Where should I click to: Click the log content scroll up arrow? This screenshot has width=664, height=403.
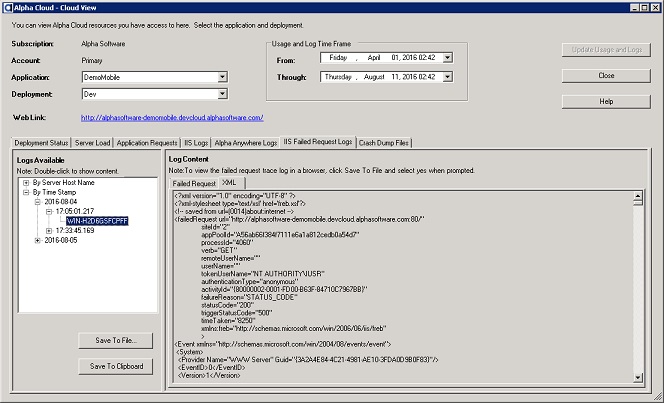[638, 196]
